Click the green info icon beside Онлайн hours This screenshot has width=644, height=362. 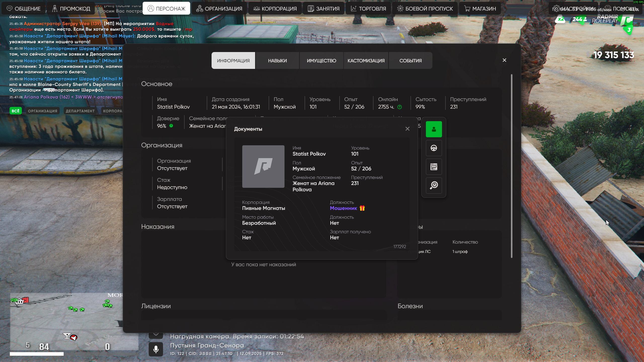tap(399, 107)
